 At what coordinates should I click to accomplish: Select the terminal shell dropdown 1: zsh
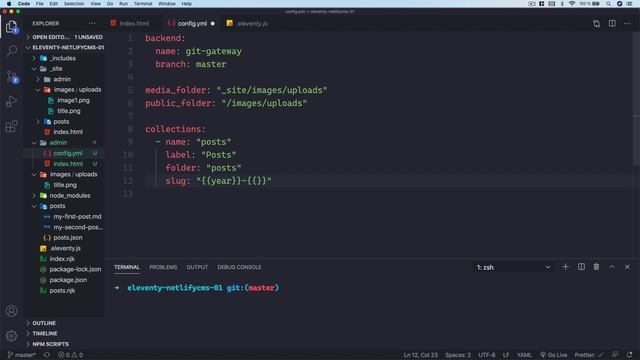513,267
